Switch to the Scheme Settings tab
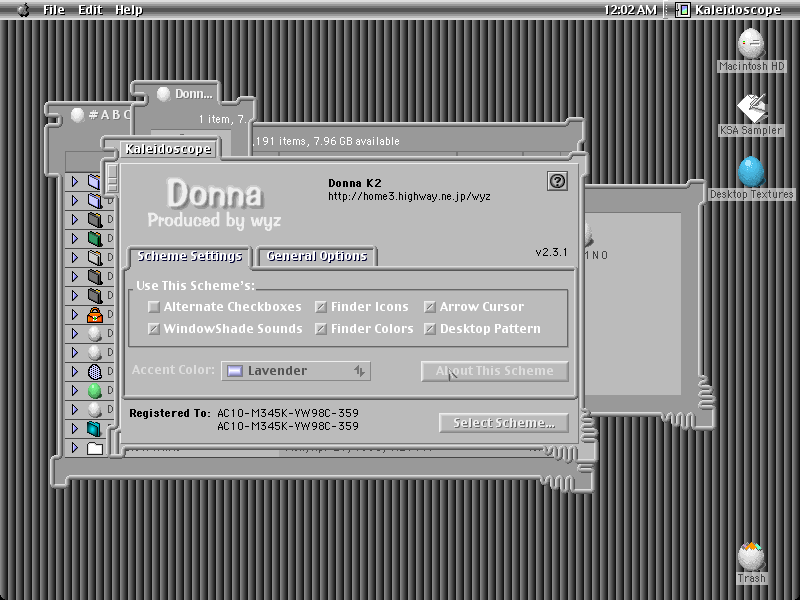Image resolution: width=800 pixels, height=600 pixels. pos(189,256)
